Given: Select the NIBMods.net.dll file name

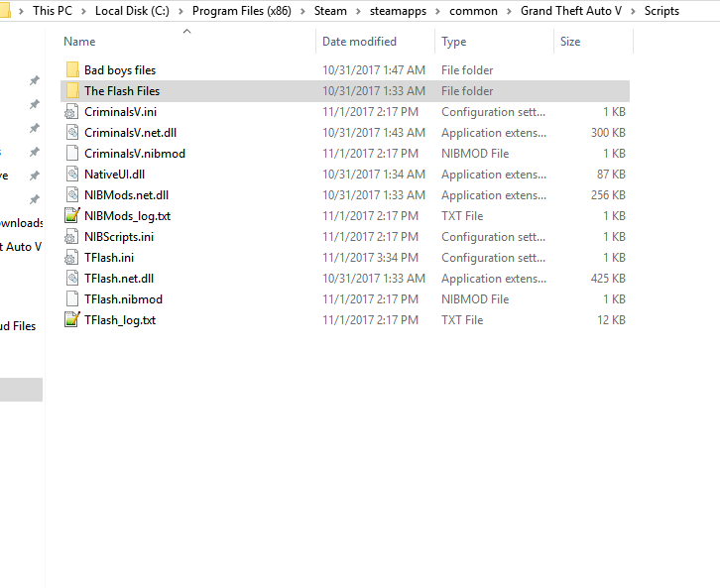Looking at the screenshot, I should [126, 194].
